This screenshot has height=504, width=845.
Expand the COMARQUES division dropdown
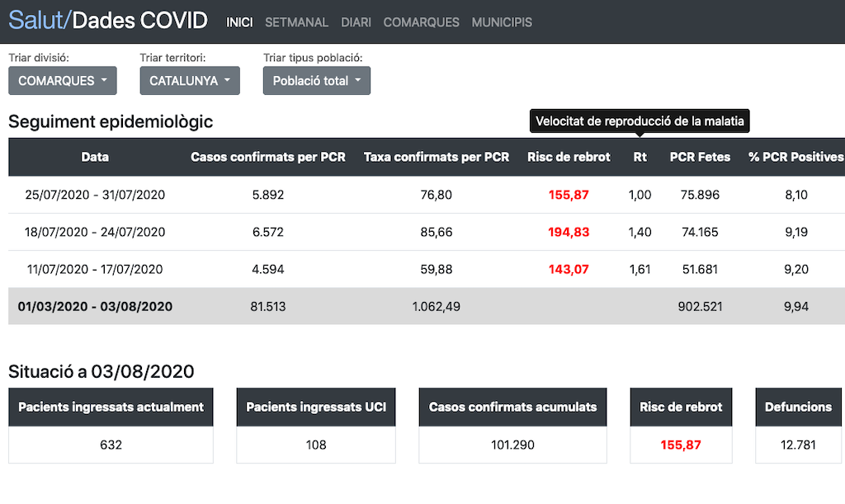[x=63, y=81]
